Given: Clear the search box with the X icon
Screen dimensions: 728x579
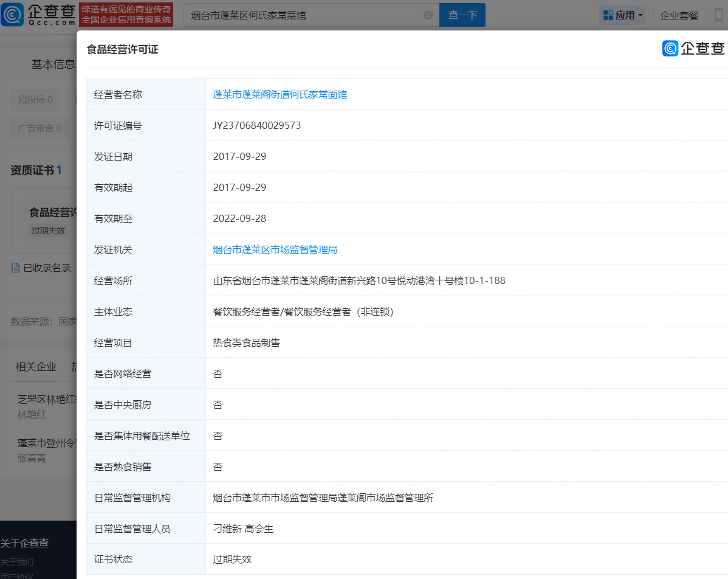Looking at the screenshot, I should click(x=428, y=15).
